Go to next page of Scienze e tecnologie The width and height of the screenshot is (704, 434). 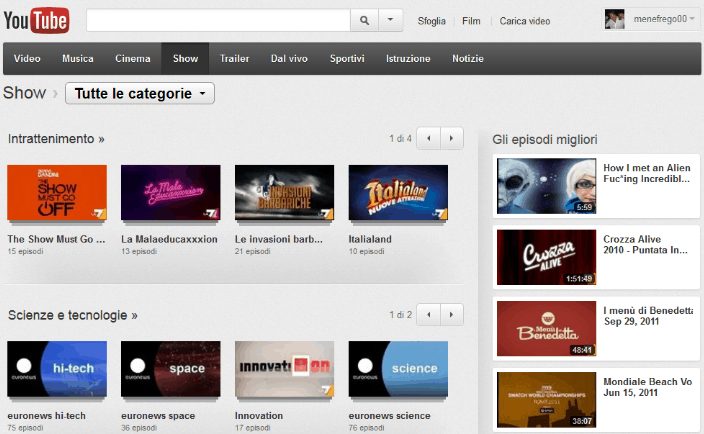pyautogui.click(x=452, y=315)
